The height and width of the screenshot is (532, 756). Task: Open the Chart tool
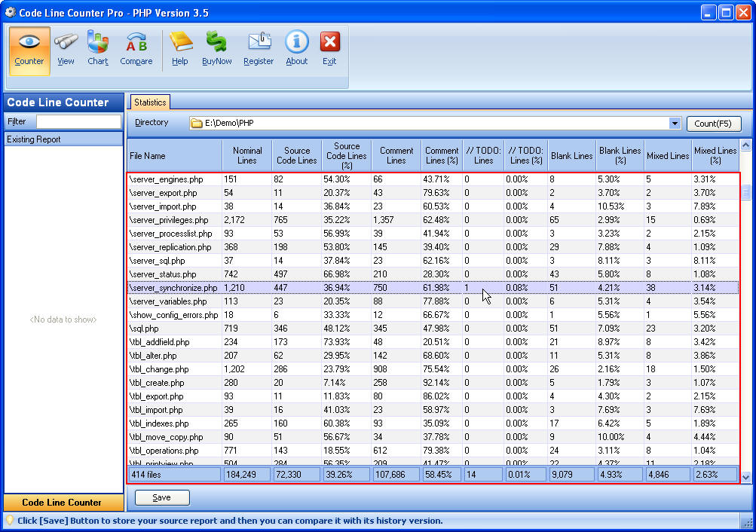click(x=98, y=42)
